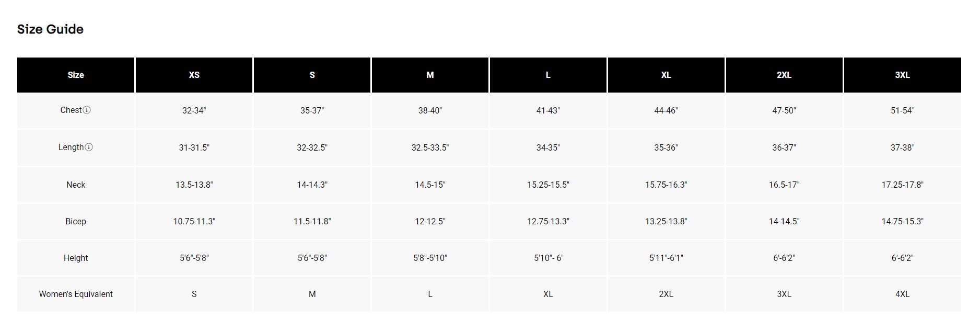Image resolution: width=980 pixels, height=331 pixels.
Task: Click the Height row label
Action: (76, 258)
